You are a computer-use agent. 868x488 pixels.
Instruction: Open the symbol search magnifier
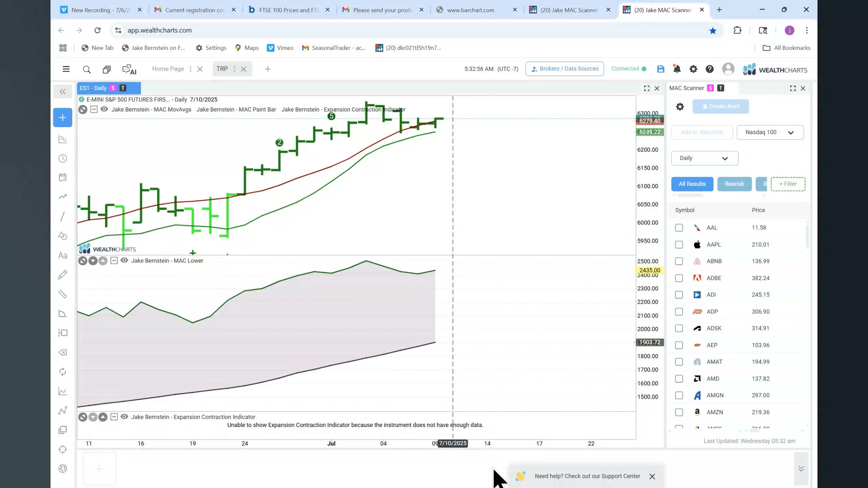click(x=87, y=69)
